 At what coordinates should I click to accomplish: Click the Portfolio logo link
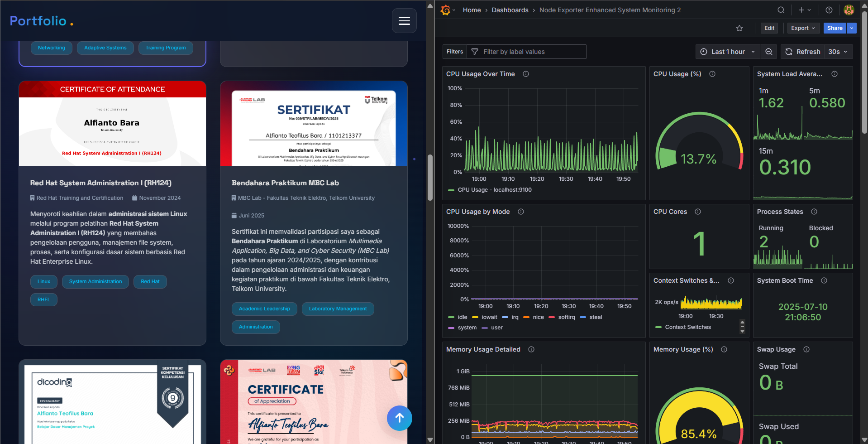41,21
